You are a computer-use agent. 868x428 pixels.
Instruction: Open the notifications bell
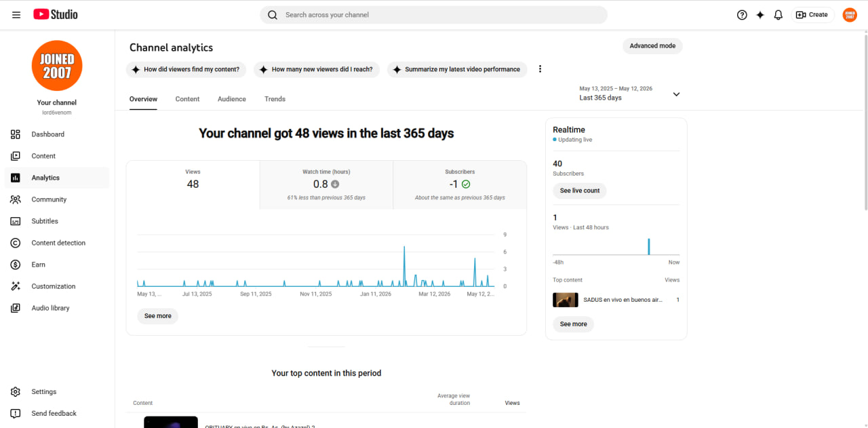[778, 15]
